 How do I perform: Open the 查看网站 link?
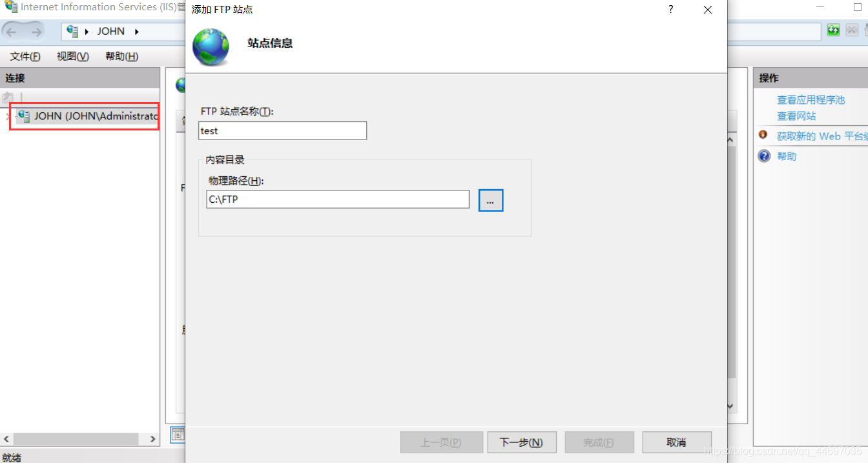coord(796,116)
